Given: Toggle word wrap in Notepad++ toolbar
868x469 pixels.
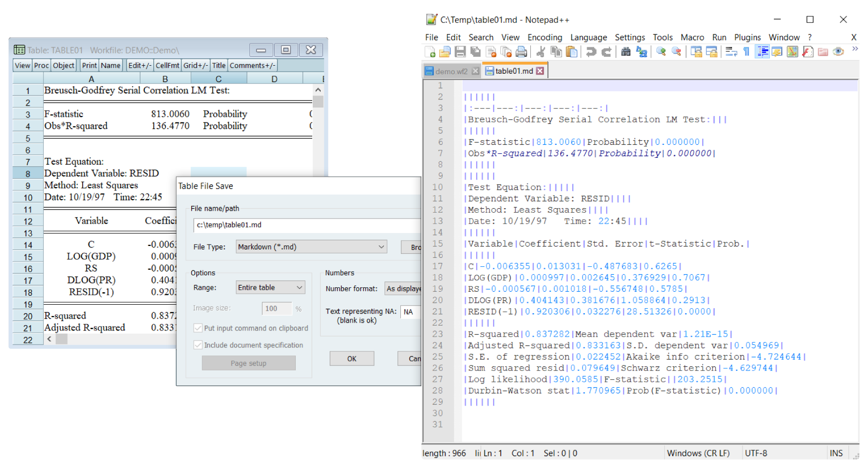Looking at the screenshot, I should tap(731, 52).
